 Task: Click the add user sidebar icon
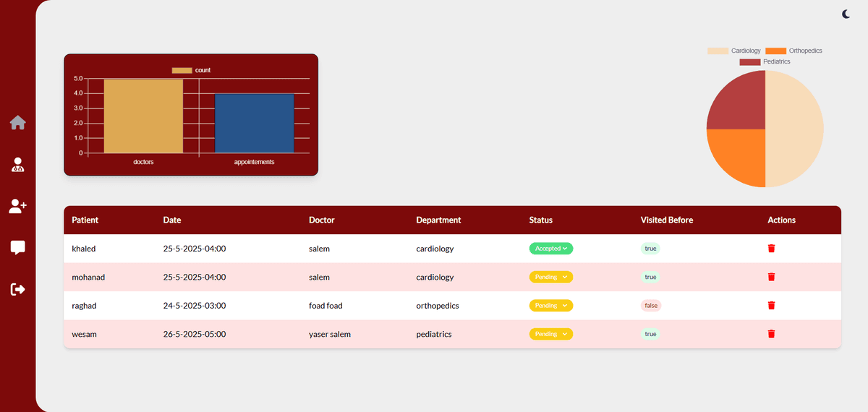point(18,207)
